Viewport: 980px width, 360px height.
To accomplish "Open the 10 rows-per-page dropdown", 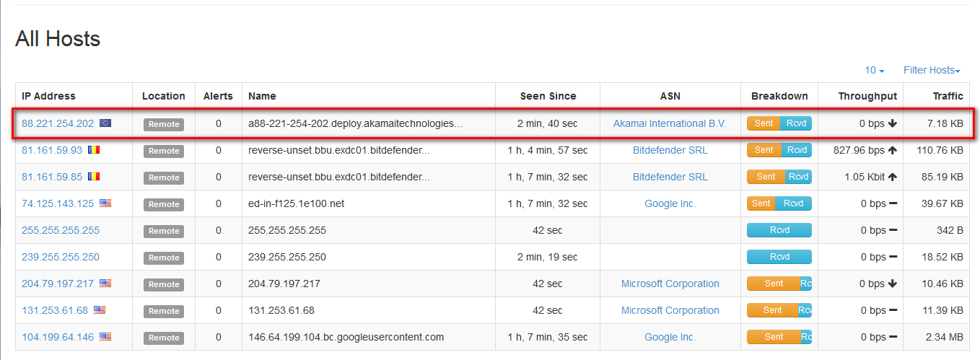I will click(x=875, y=70).
